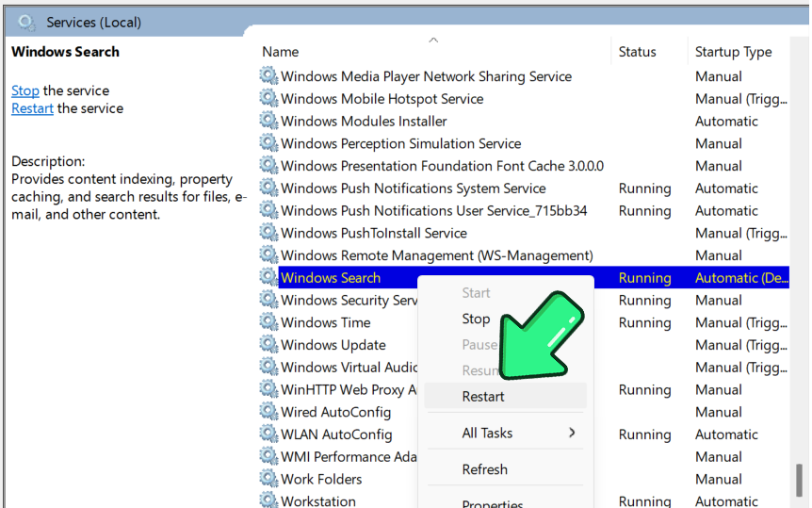Click the gear icon next to Work Folders
Viewport: 812px width, 508px height.
(268, 478)
